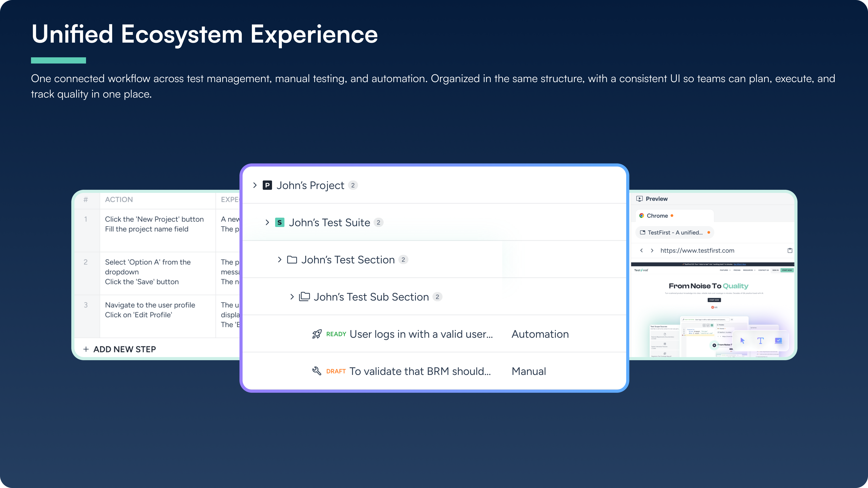Click the clipboard icon beside URL
868x488 pixels.
point(790,250)
